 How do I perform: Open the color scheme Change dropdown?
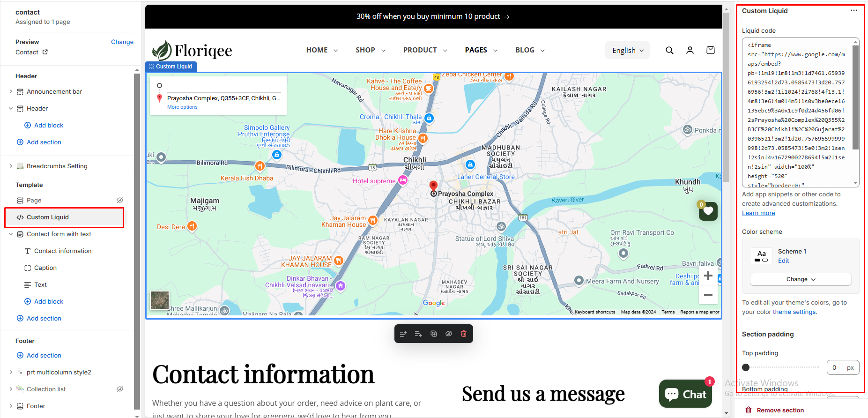click(801, 279)
